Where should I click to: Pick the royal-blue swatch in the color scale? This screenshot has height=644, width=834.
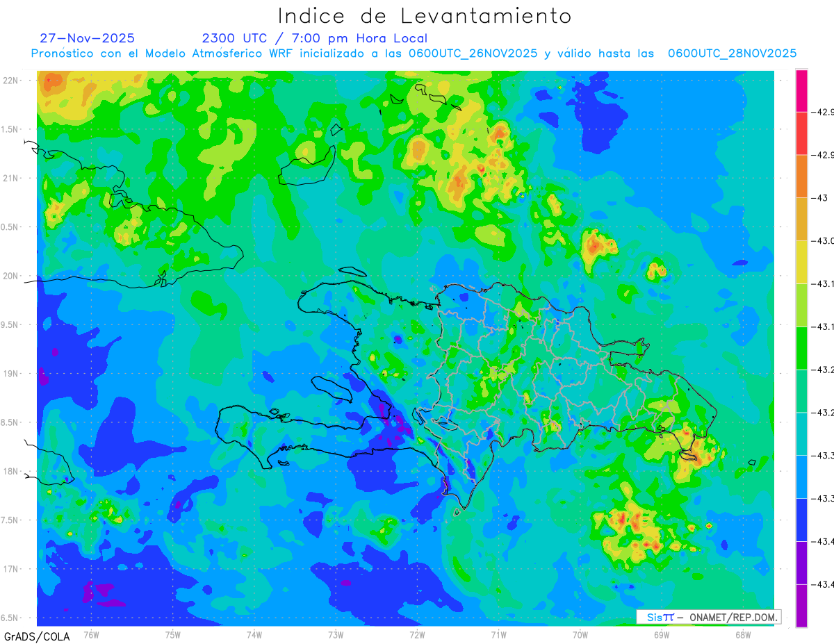tap(801, 520)
